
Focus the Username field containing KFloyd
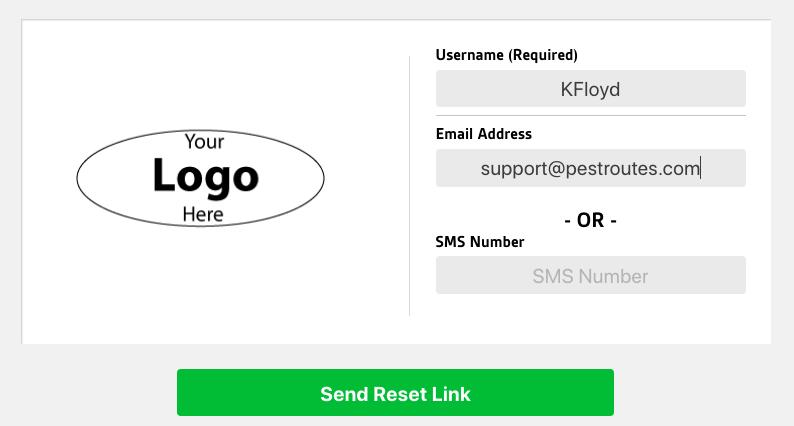590,89
